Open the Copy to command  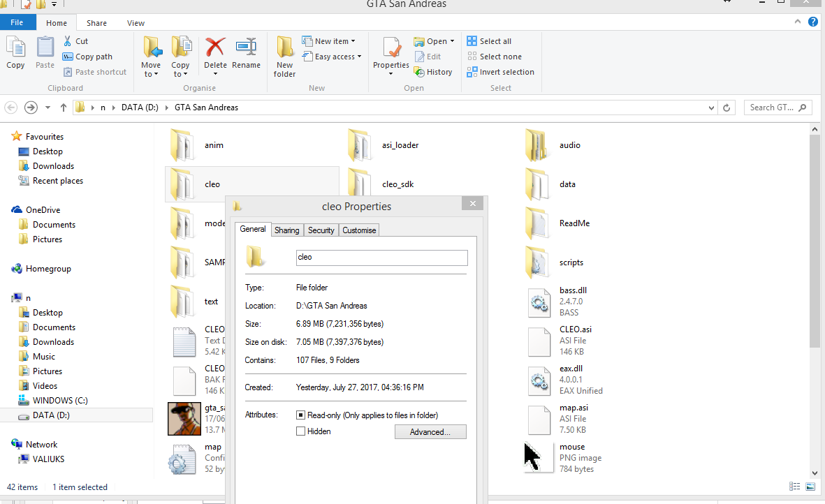point(180,57)
